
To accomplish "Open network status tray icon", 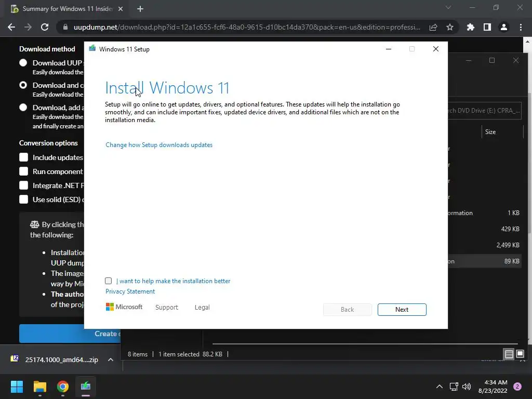I will click(454, 387).
